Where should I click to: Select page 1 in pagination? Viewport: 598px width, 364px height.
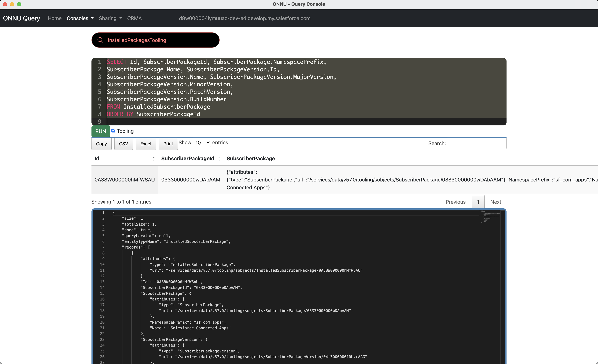point(478,202)
